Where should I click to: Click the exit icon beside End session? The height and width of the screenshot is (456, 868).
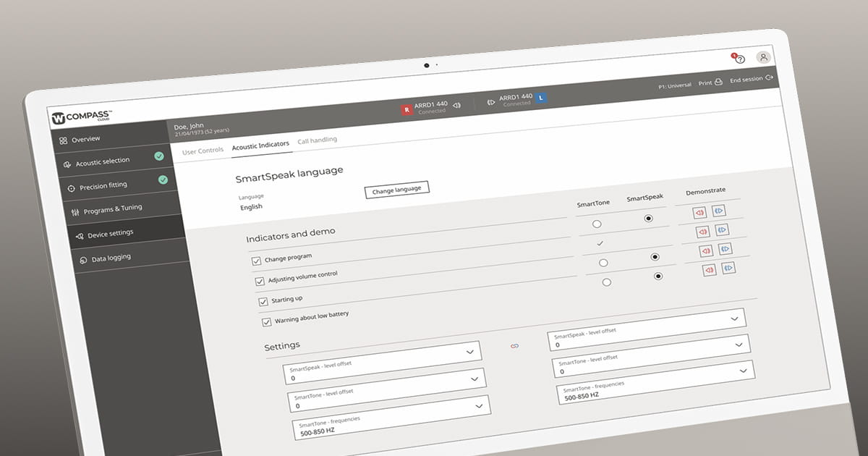[x=769, y=77]
